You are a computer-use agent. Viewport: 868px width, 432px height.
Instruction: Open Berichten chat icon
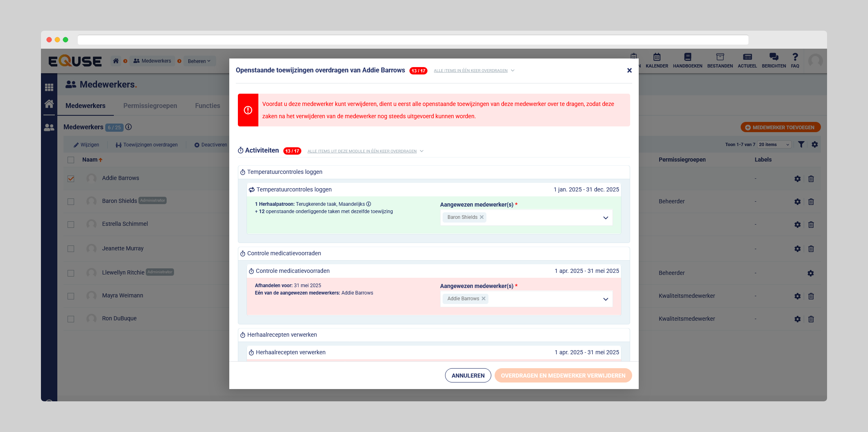[x=773, y=57]
